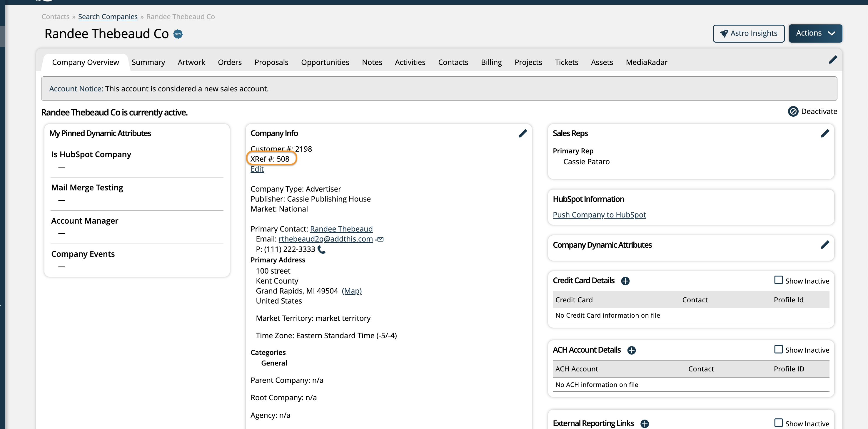Click Cassie Pataro primary rep name
The image size is (868, 429).
pyautogui.click(x=586, y=162)
